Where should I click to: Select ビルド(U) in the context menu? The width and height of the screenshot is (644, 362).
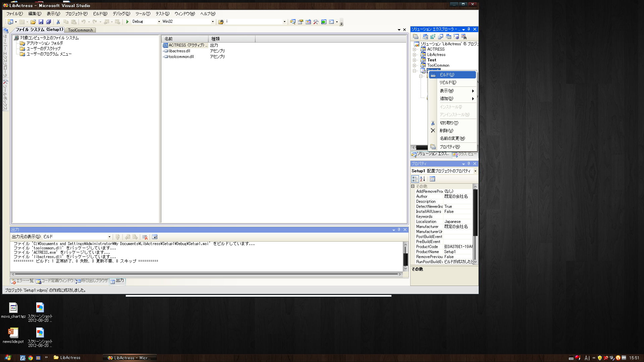[447, 75]
